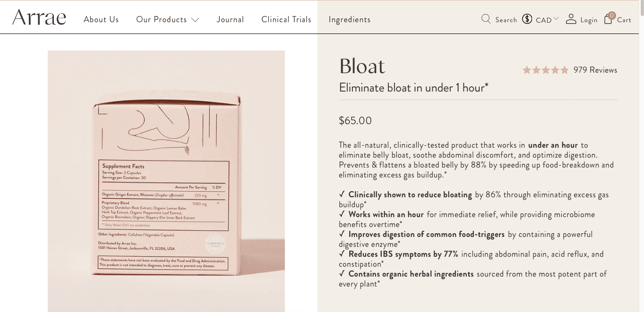Click the cart item count badge

[612, 16]
